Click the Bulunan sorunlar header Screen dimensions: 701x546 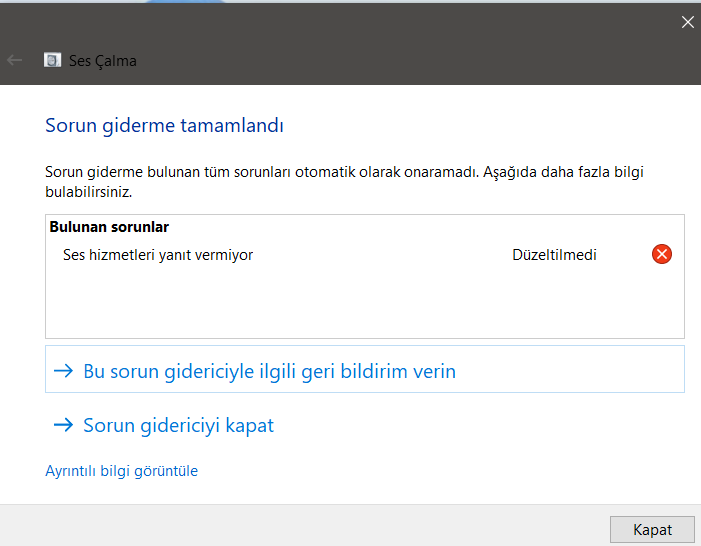[109, 227]
